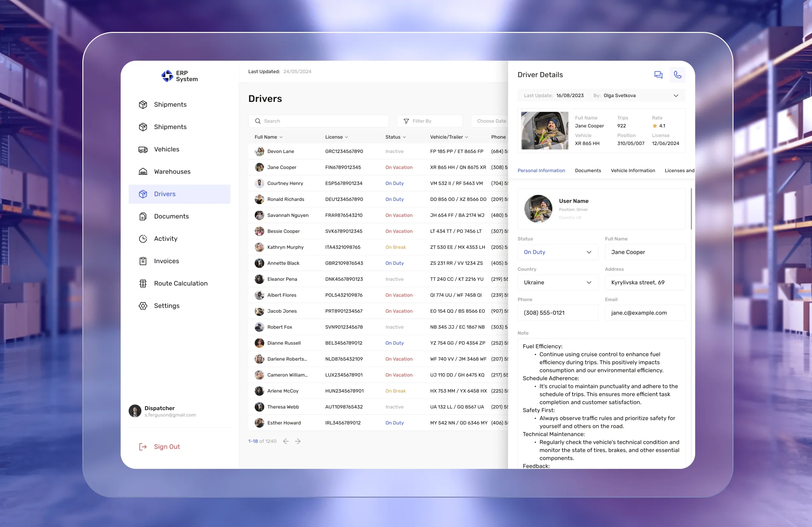Open the Country Ukraine dropdown
Screen dimensions: 812x527
point(558,282)
